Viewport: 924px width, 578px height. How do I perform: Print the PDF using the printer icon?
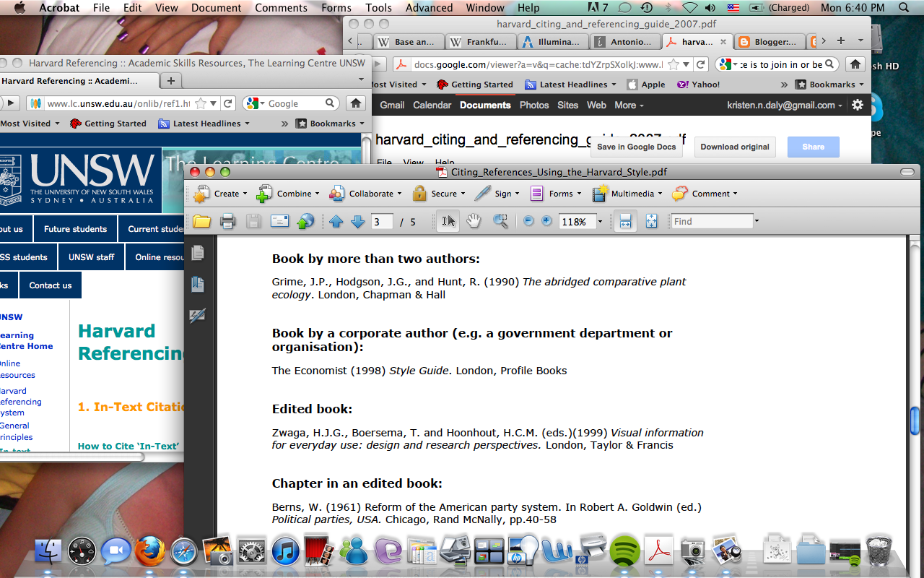(x=227, y=222)
